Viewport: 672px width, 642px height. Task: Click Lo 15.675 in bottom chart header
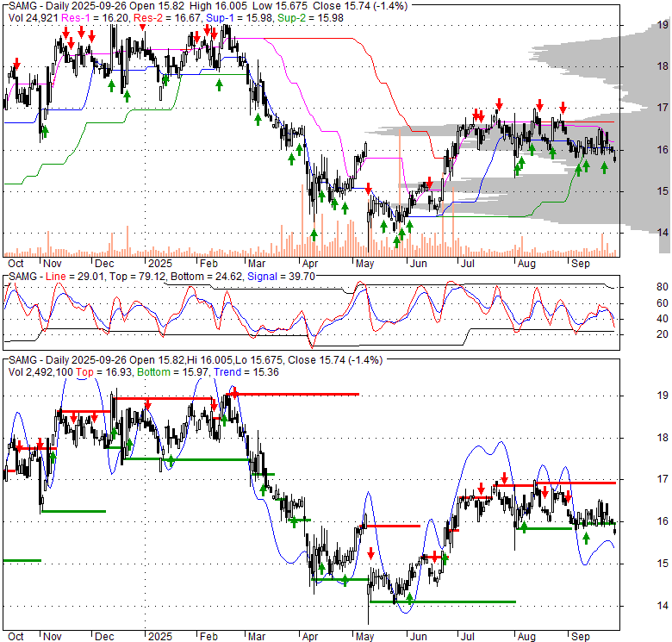tap(258, 360)
